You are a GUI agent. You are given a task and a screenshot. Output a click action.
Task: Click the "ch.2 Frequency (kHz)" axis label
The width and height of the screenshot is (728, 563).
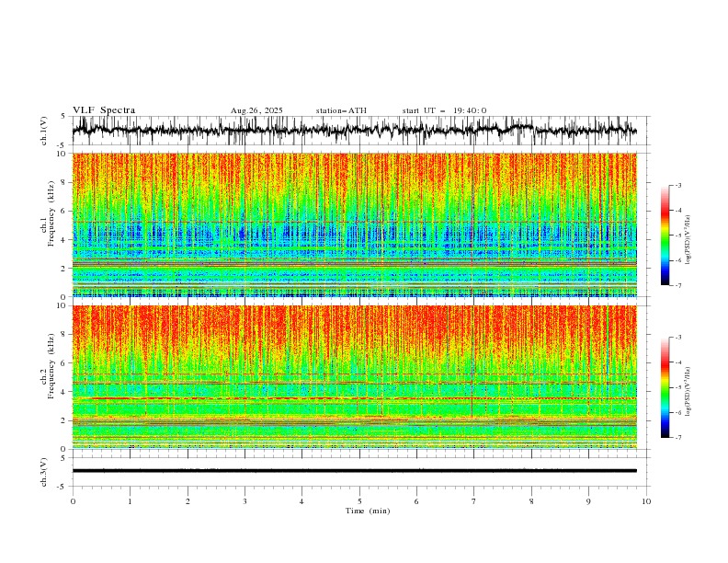pos(48,366)
